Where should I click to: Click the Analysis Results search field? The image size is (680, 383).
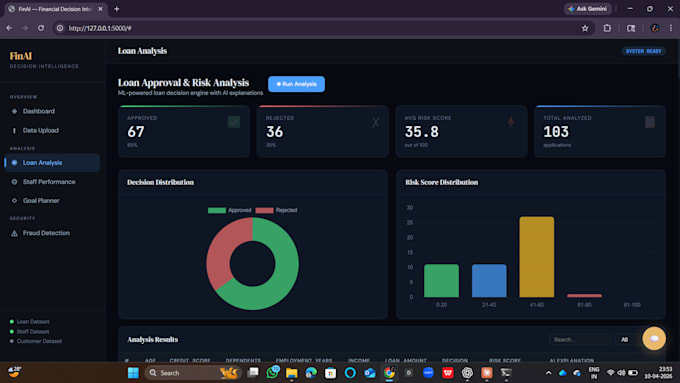click(x=580, y=340)
